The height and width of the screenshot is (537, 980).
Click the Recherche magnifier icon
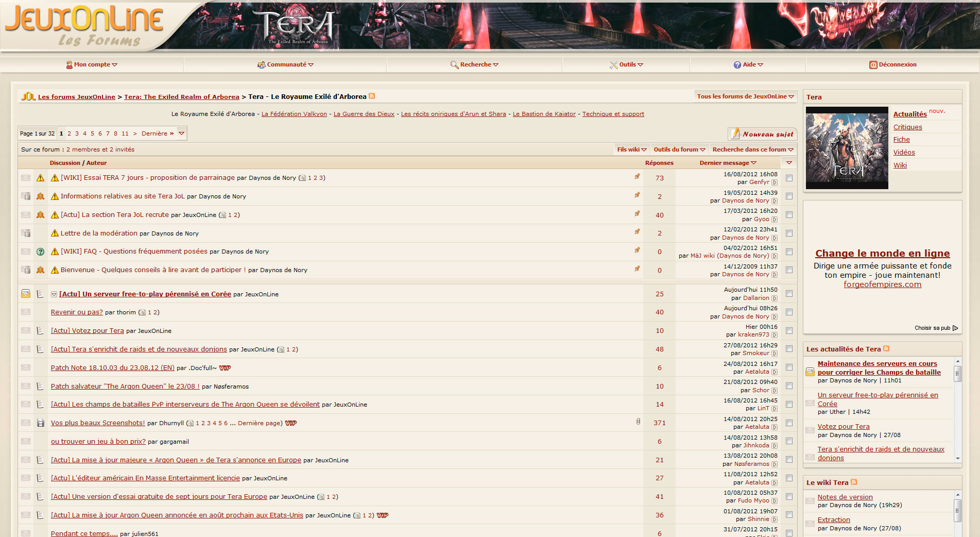[x=454, y=65]
